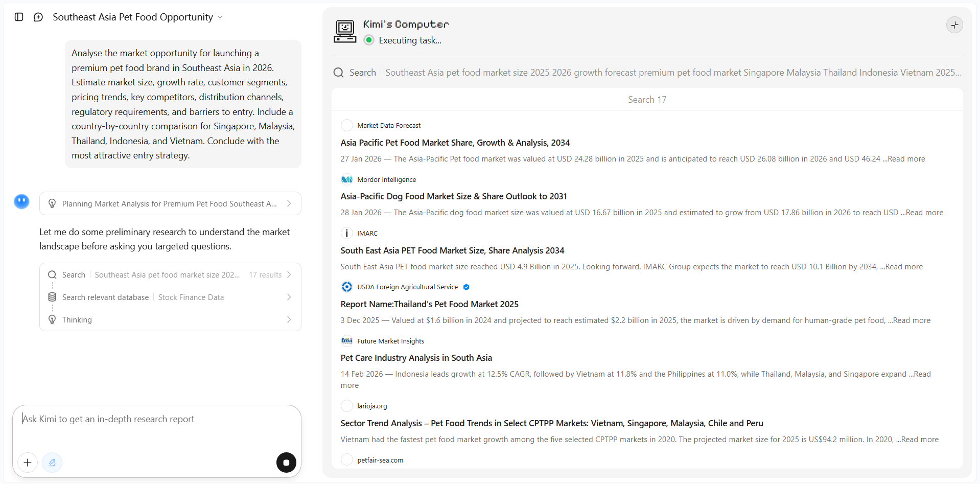Click Read more on USDA Thailand result

(912, 320)
